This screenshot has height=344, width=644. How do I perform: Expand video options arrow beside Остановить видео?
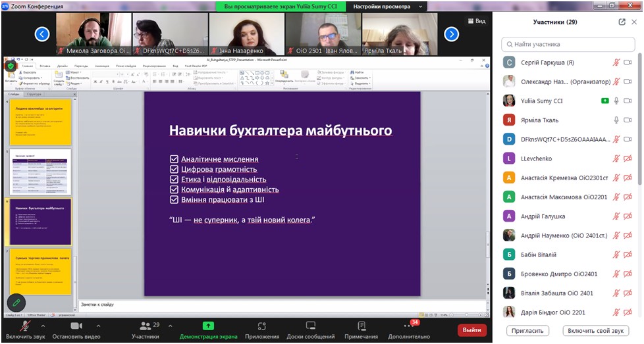coord(99,326)
